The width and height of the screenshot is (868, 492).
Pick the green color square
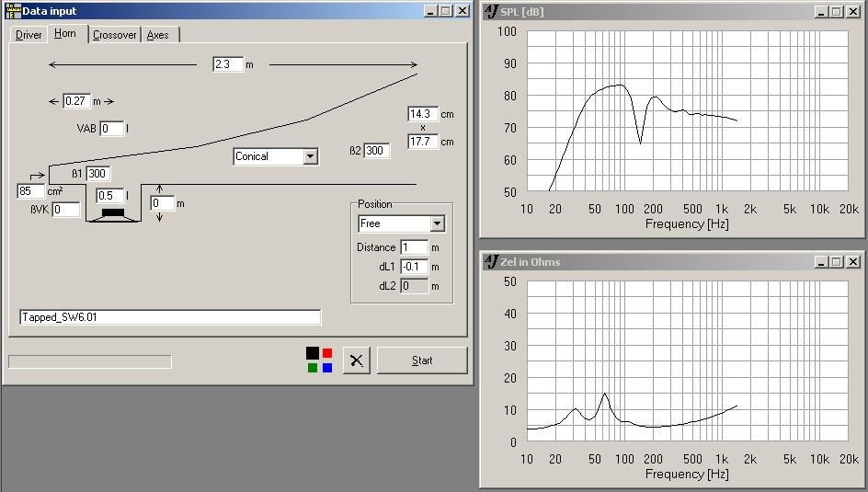(313, 368)
